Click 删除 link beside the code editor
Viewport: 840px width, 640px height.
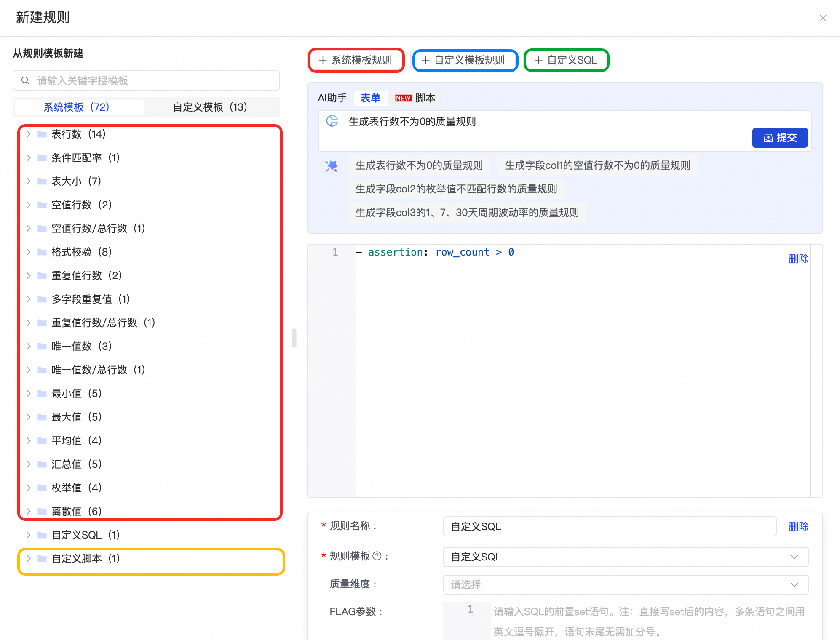798,259
